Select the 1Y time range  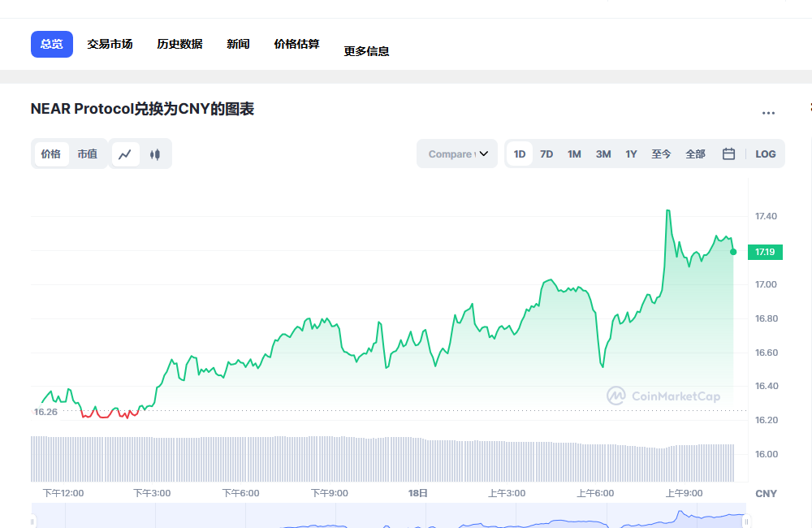coord(631,154)
